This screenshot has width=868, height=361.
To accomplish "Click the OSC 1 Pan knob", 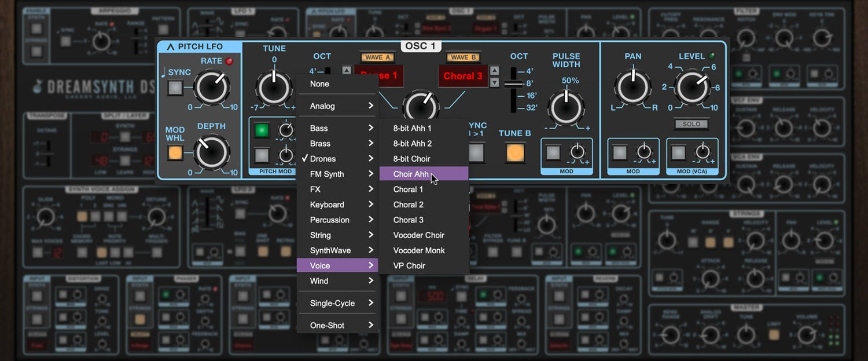I will point(632,87).
